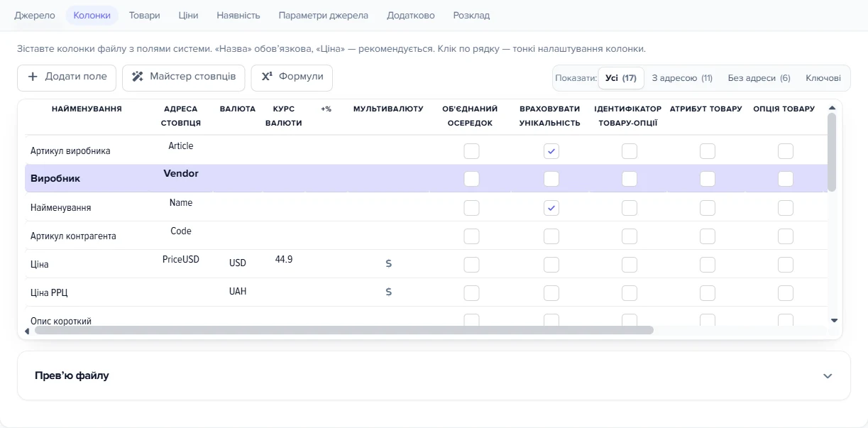Image resolution: width=868 pixels, height=428 pixels.
Task: Click the Article address cell
Action: point(181,146)
